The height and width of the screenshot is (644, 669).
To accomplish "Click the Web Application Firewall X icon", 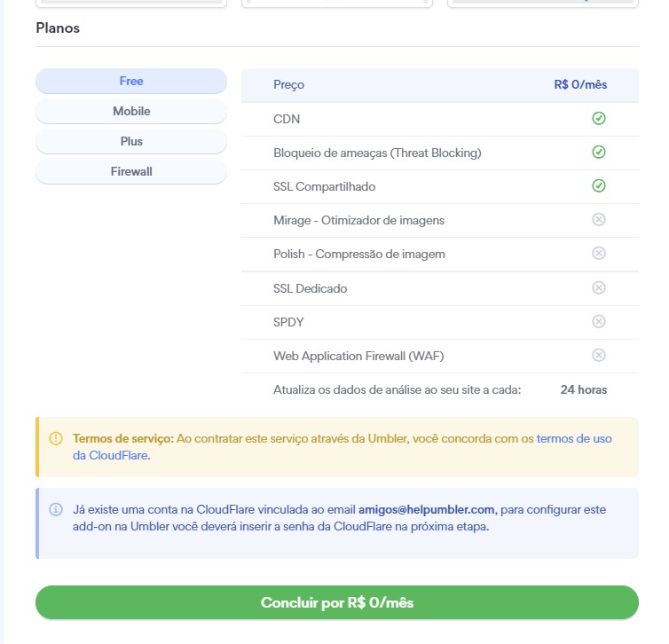I will (x=599, y=355).
